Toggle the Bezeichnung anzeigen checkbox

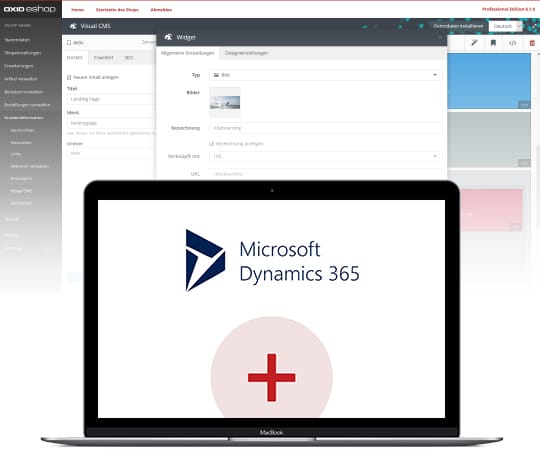[211, 144]
